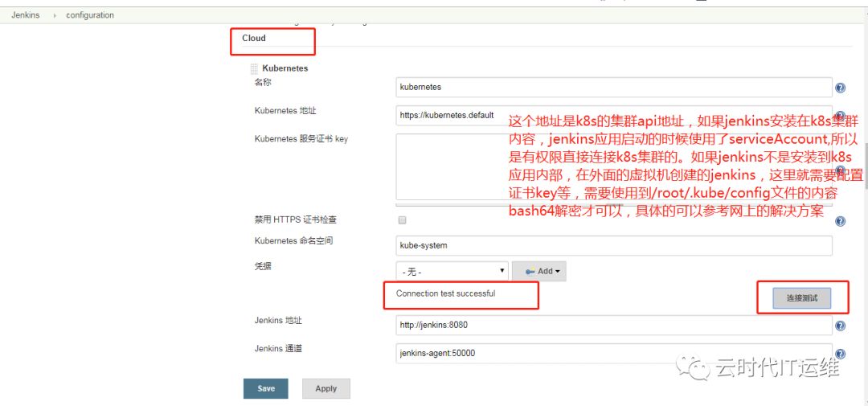Screen dimensions: 868x406
Task: Open help for Jenkins 地址 field
Action: tap(840, 326)
